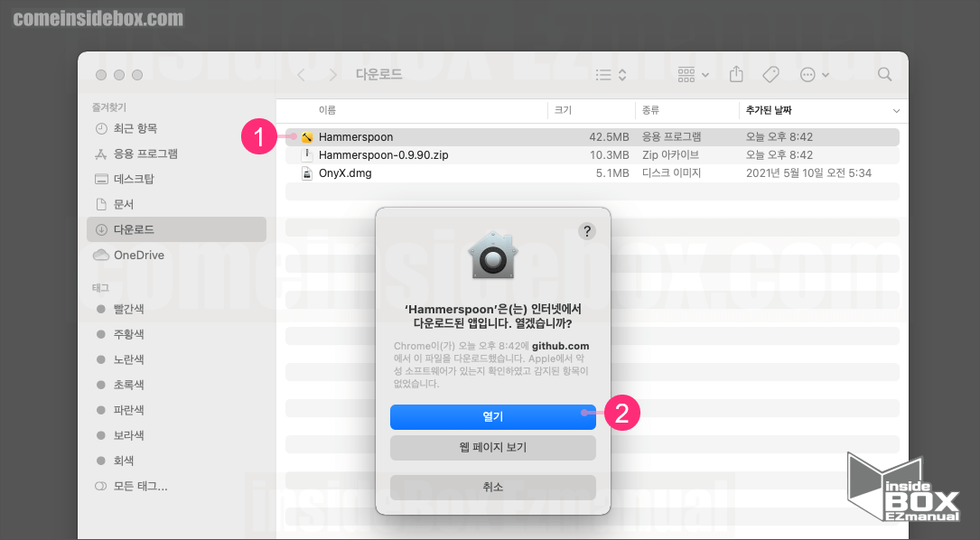Viewport: 980px width, 540px height.
Task: Go back with the left chevron arrow
Action: click(x=302, y=74)
